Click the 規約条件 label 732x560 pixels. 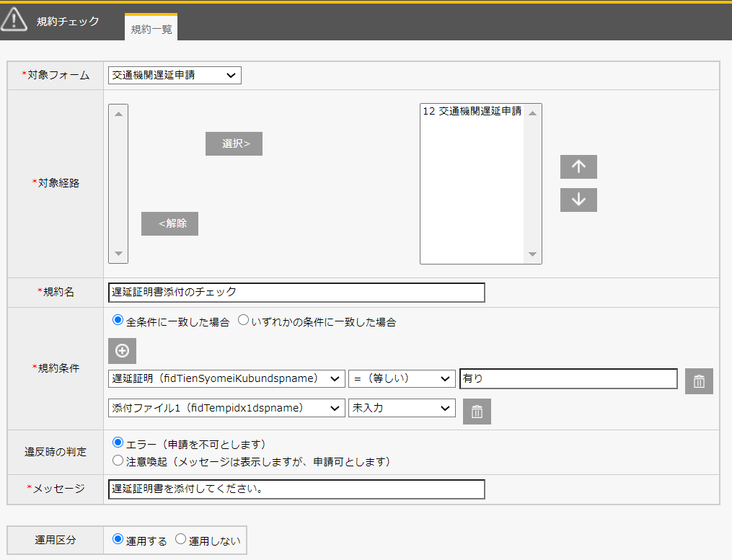pyautogui.click(x=58, y=368)
